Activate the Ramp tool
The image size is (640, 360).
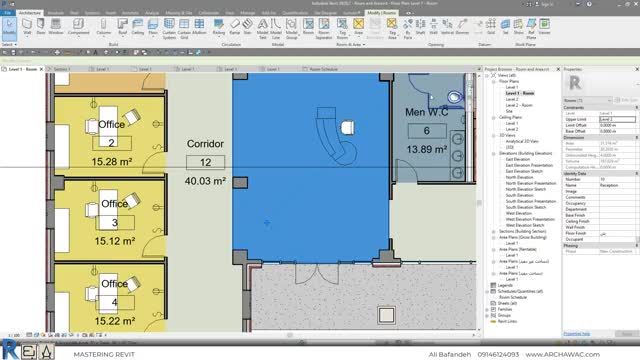click(235, 27)
